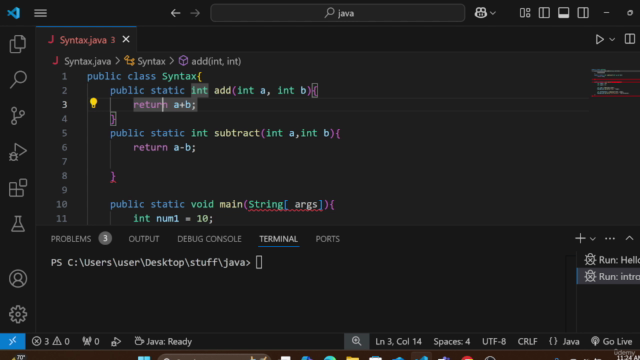Image resolution: width=640 pixels, height=360 pixels.
Task: Click the main method name
Action: [231, 204]
